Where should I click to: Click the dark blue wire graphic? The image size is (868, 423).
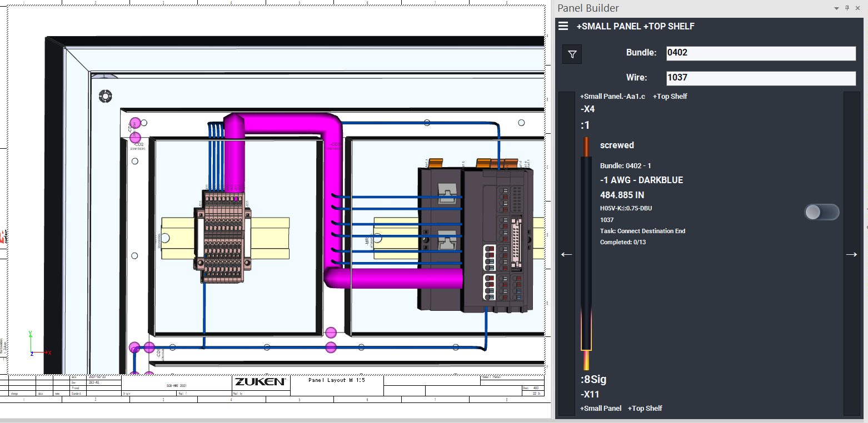[x=586, y=253]
